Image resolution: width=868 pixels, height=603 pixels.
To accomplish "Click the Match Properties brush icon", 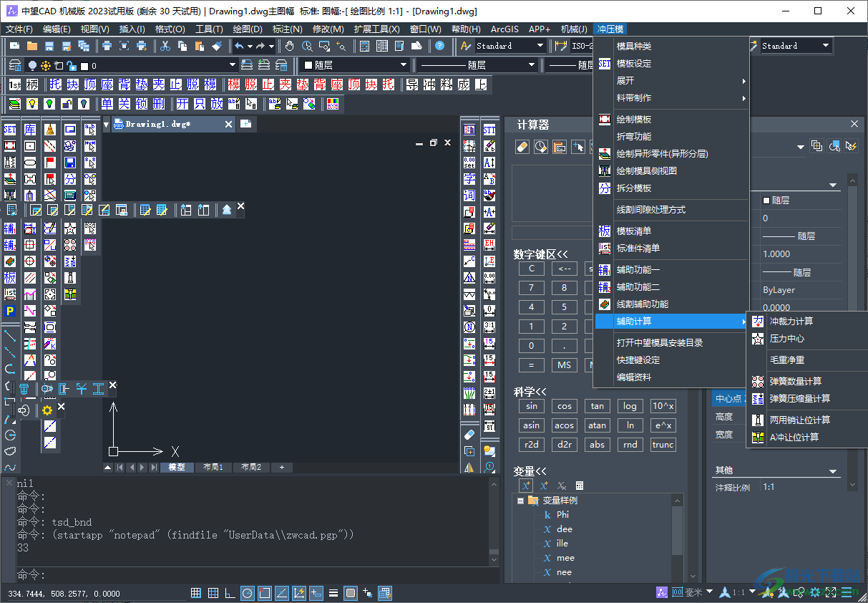I will (x=218, y=46).
